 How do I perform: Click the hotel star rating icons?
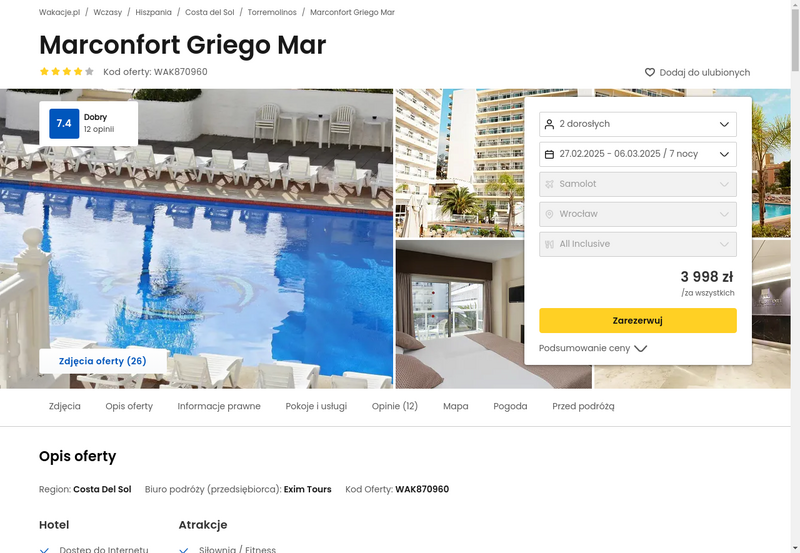67,71
